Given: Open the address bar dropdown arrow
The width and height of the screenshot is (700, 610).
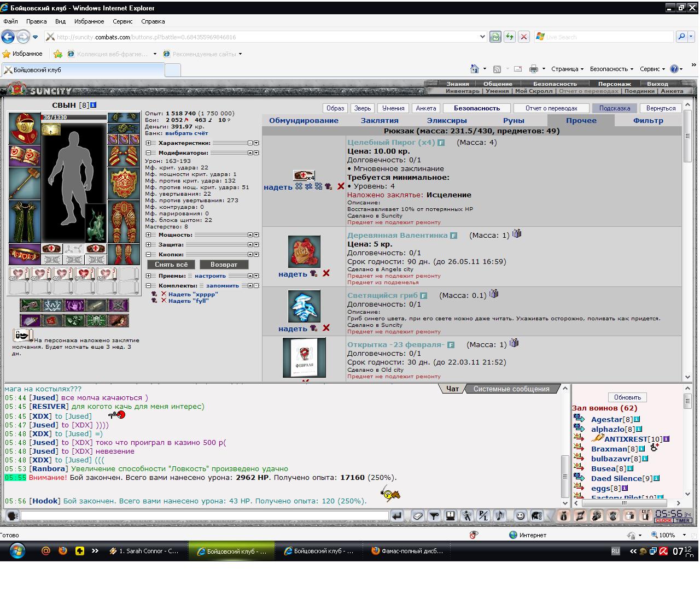Looking at the screenshot, I should pyautogui.click(x=482, y=37).
